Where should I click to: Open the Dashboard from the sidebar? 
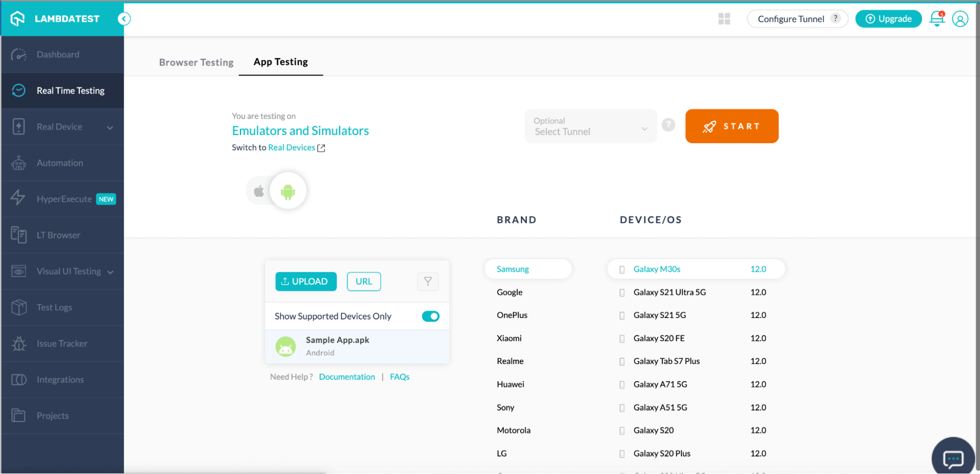point(57,54)
